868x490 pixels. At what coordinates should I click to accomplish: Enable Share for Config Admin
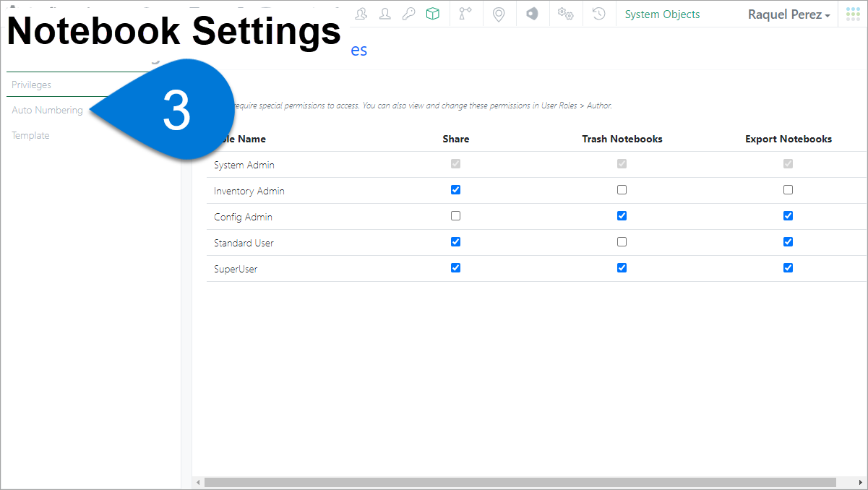[455, 216]
